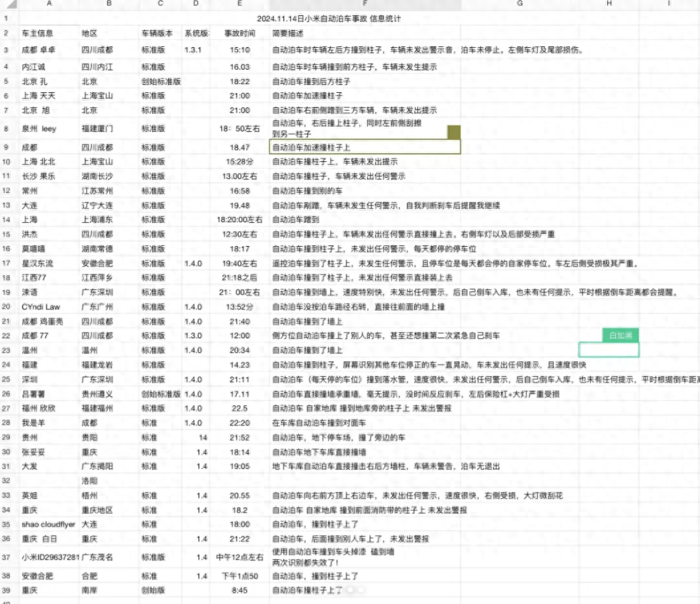Click the '福建龙岩' cell
This screenshot has width=700, height=604.
pyautogui.click(x=98, y=365)
